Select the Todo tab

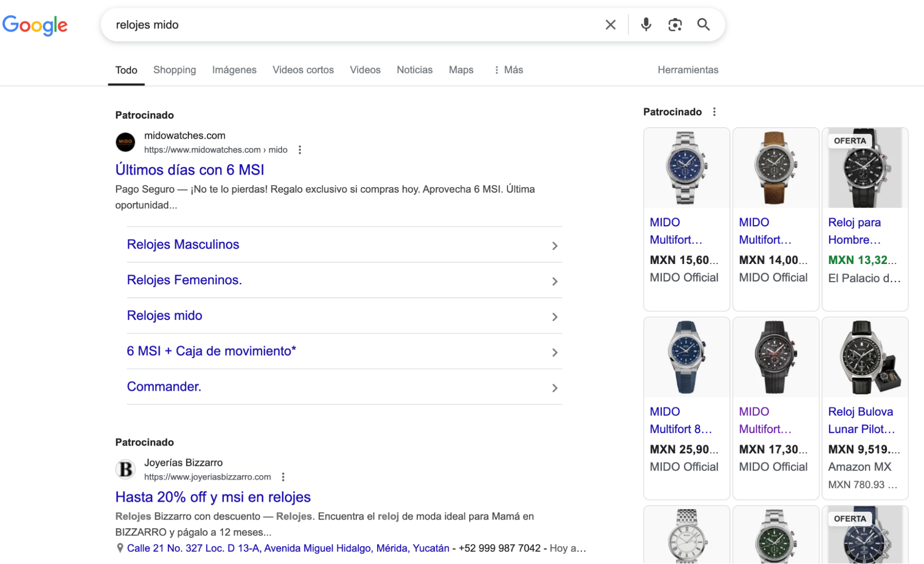coord(126,70)
